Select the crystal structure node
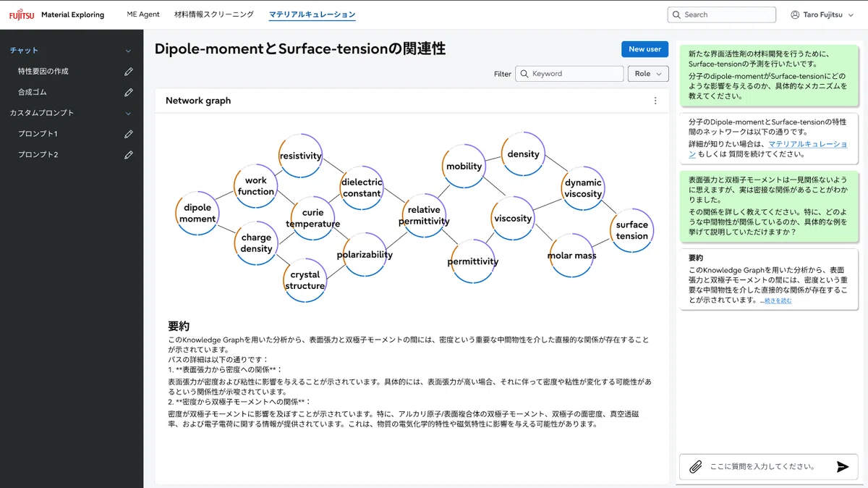The image size is (868, 488). [305, 280]
